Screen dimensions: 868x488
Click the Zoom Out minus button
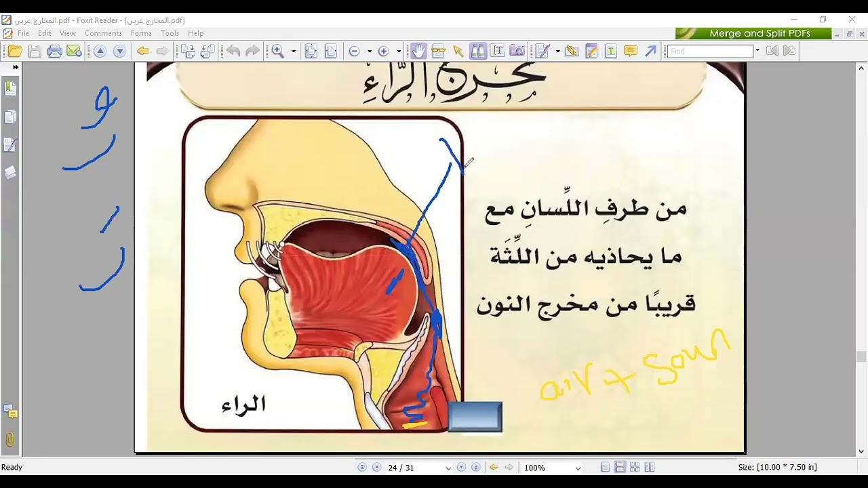pyautogui.click(x=354, y=51)
